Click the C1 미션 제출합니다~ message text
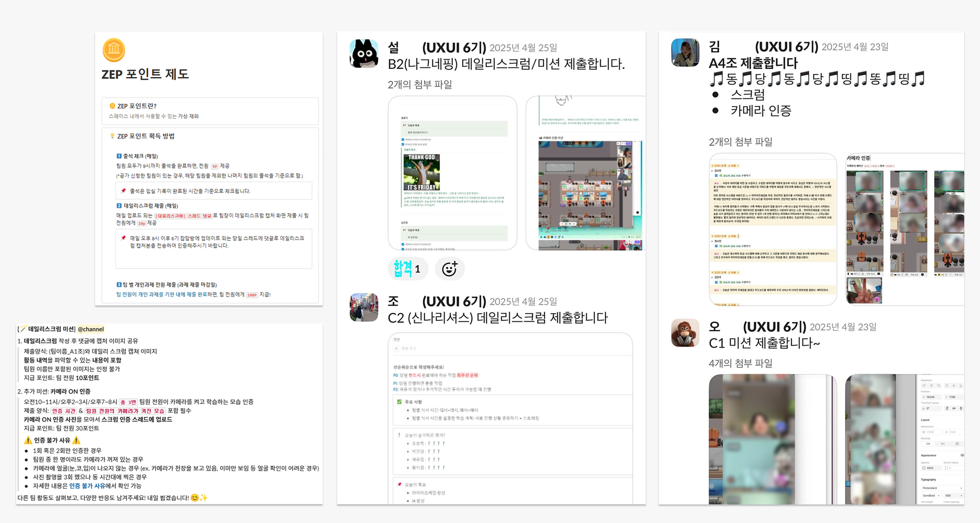 [x=764, y=343]
